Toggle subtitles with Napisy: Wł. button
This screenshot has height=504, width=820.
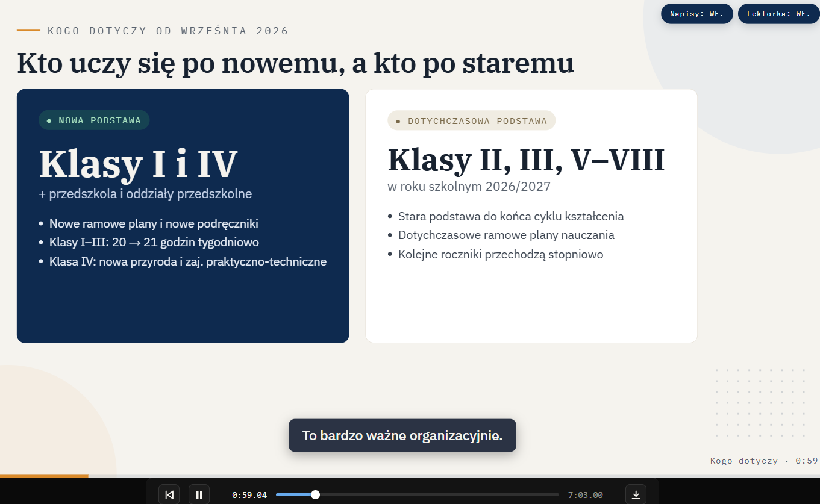697,14
